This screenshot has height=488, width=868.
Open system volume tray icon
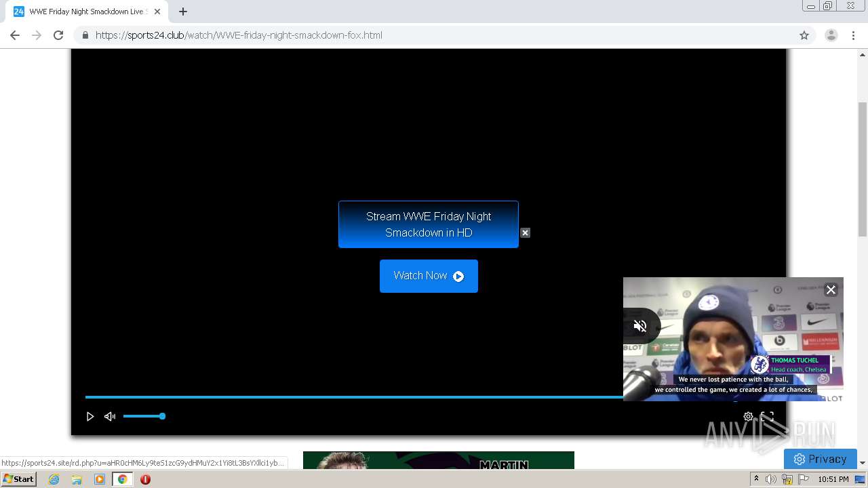(x=771, y=479)
